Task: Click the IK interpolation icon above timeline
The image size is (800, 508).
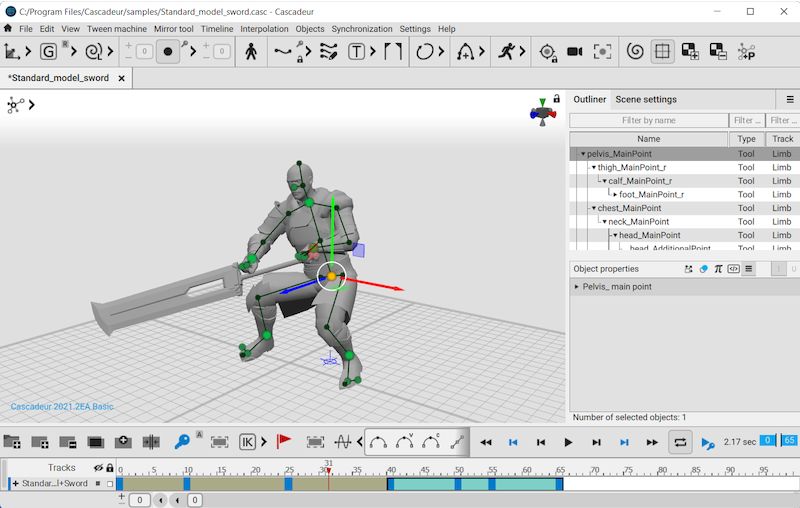Action: [248, 442]
